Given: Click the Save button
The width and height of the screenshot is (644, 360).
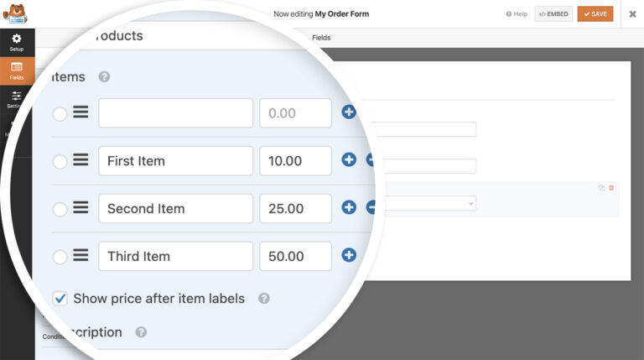Looking at the screenshot, I should pyautogui.click(x=595, y=13).
